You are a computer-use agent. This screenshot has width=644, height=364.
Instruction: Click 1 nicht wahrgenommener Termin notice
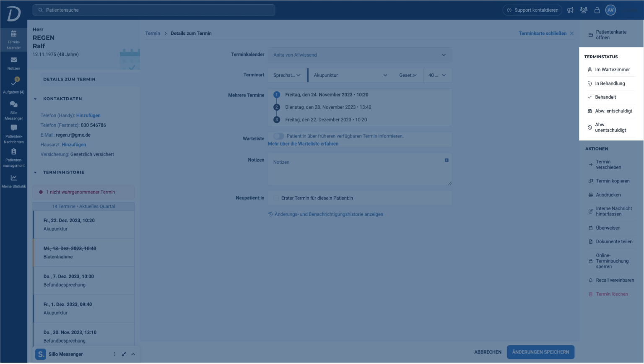[x=84, y=192]
